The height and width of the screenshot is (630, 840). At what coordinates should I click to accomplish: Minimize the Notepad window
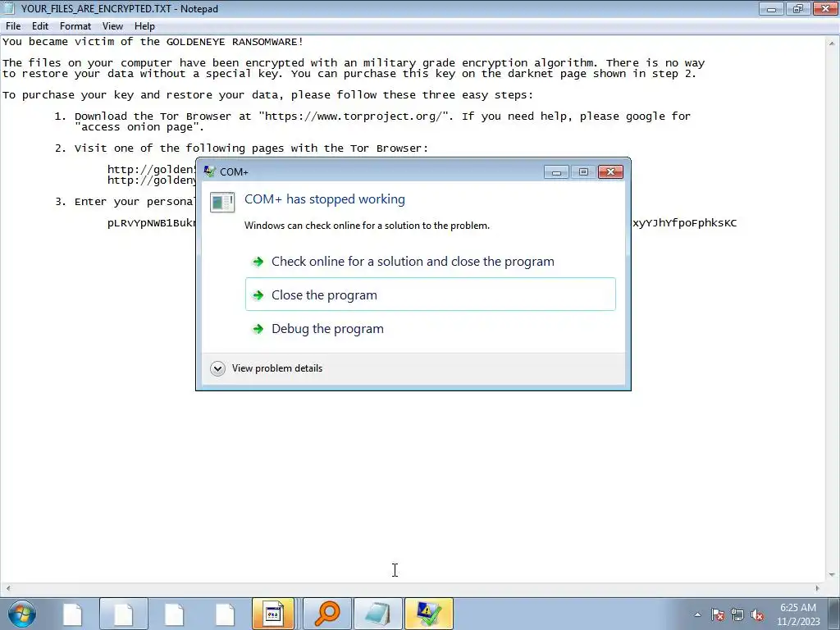point(771,8)
